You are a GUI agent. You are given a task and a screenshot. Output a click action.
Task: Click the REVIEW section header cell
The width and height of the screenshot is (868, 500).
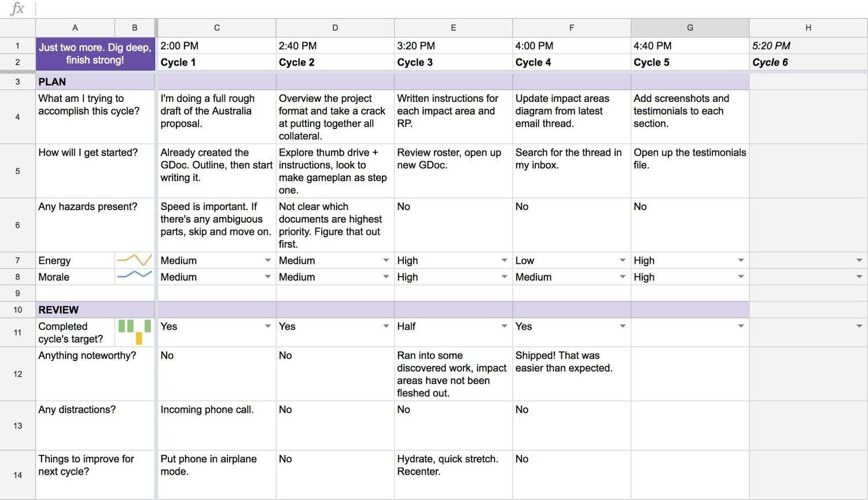(x=95, y=310)
